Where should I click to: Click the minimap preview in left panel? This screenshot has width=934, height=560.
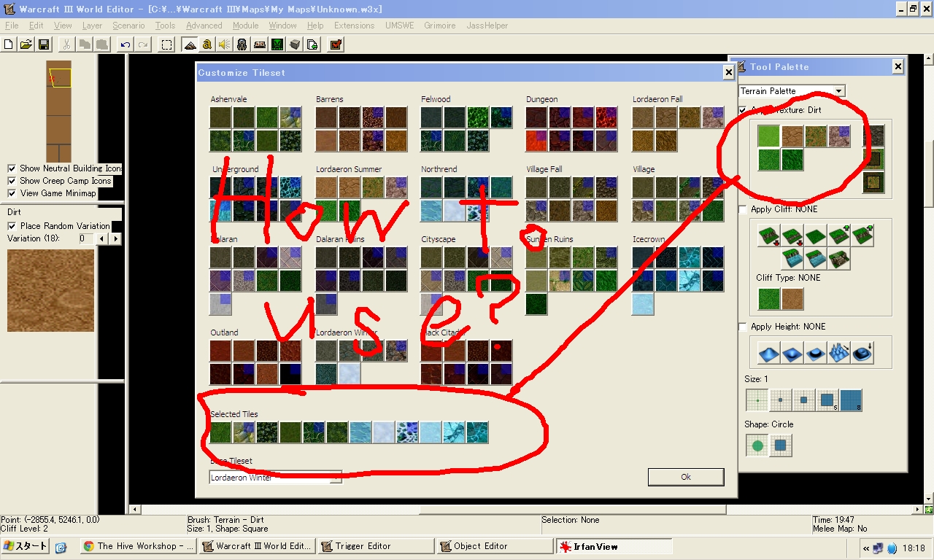click(x=59, y=111)
